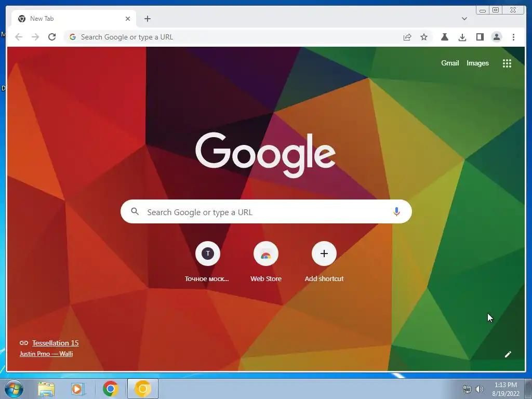
Task: Select the yellow Chrome Canary taskbar icon
Action: coord(143,389)
